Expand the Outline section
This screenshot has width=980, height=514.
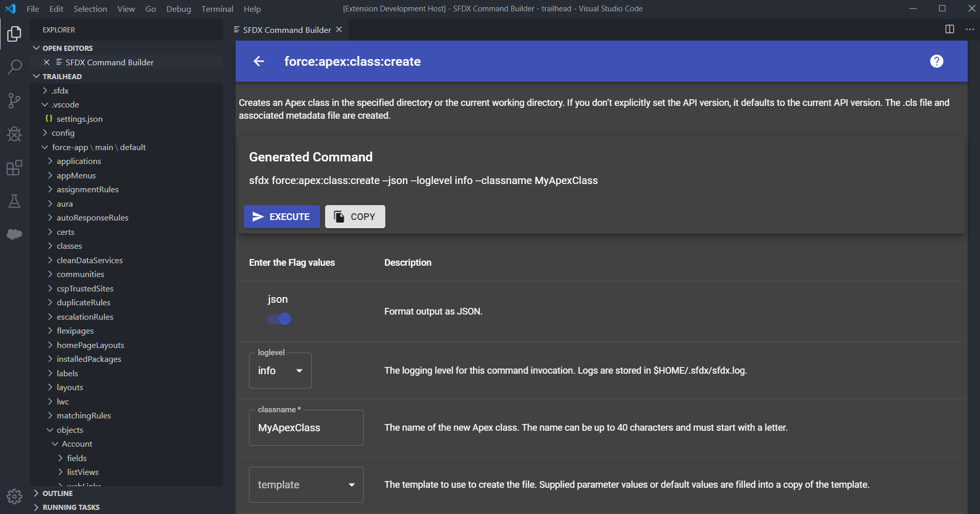(126, 493)
